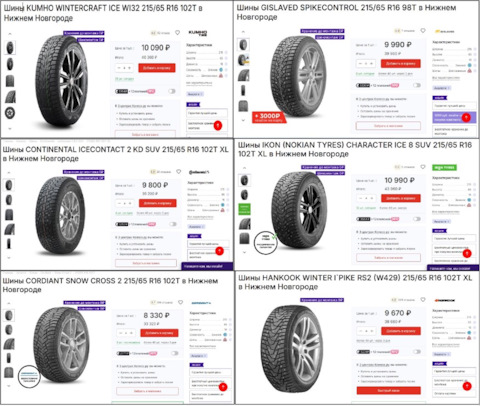Click heart icon on Continental IceContact listing

click(x=178, y=172)
